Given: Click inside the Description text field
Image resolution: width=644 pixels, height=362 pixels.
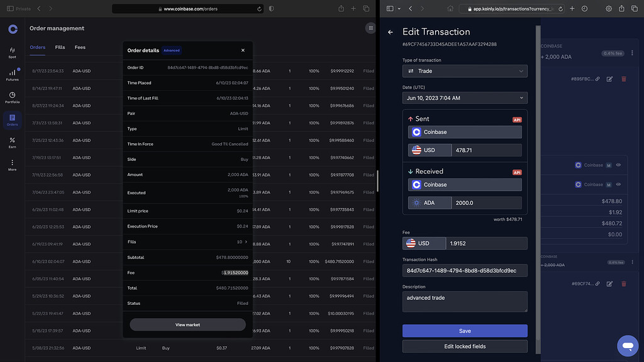Looking at the screenshot, I should point(464,302).
